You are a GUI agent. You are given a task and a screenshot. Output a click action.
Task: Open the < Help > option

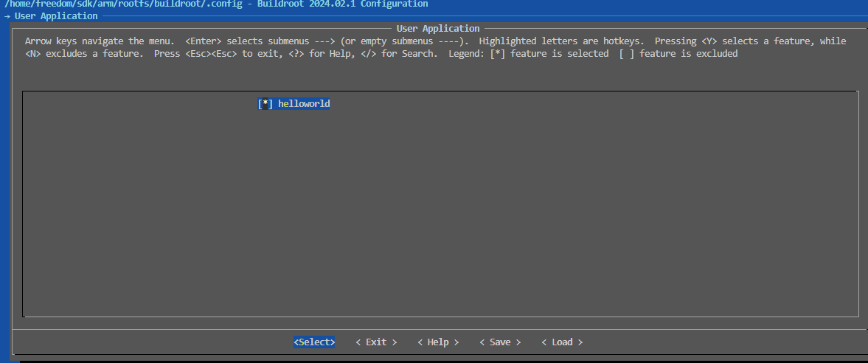coord(438,342)
